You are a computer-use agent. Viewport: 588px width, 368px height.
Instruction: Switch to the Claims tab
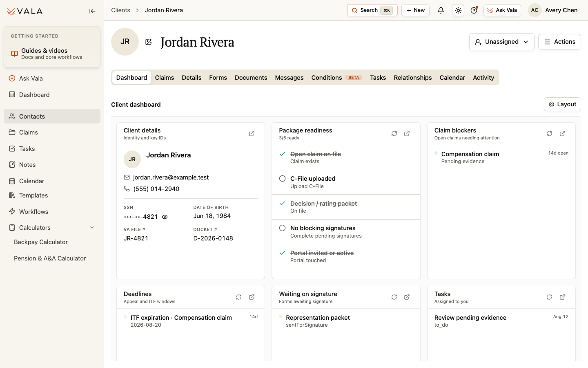coord(165,78)
